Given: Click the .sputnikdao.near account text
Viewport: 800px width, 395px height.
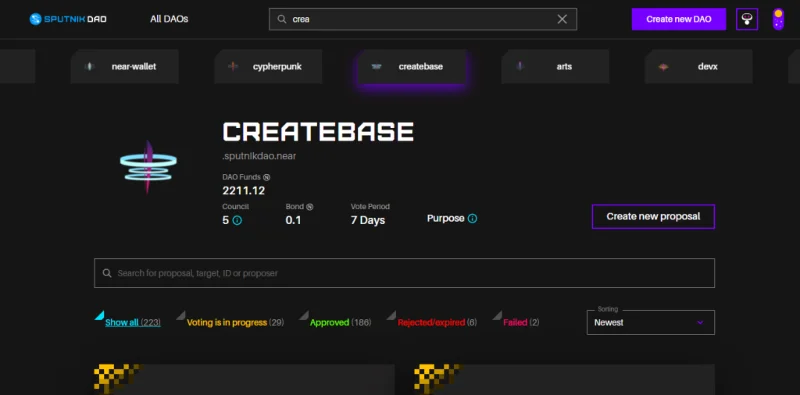Looking at the screenshot, I should [x=259, y=156].
